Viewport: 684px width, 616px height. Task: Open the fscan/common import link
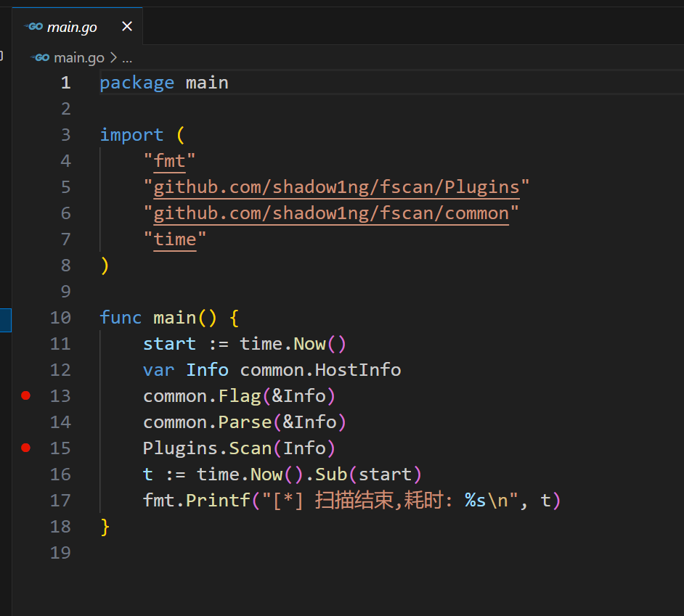331,213
